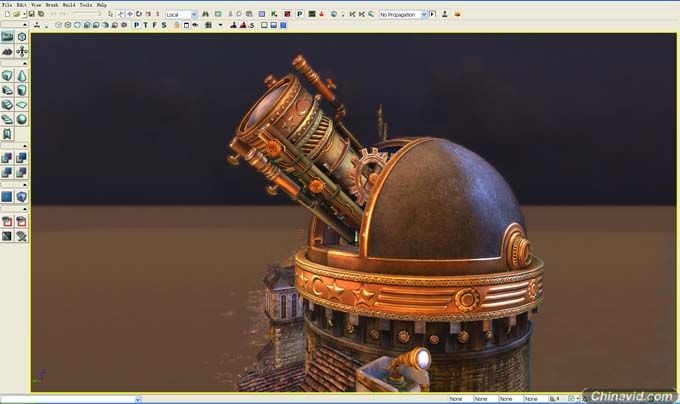Choose the Cone brush builder

click(x=21, y=76)
